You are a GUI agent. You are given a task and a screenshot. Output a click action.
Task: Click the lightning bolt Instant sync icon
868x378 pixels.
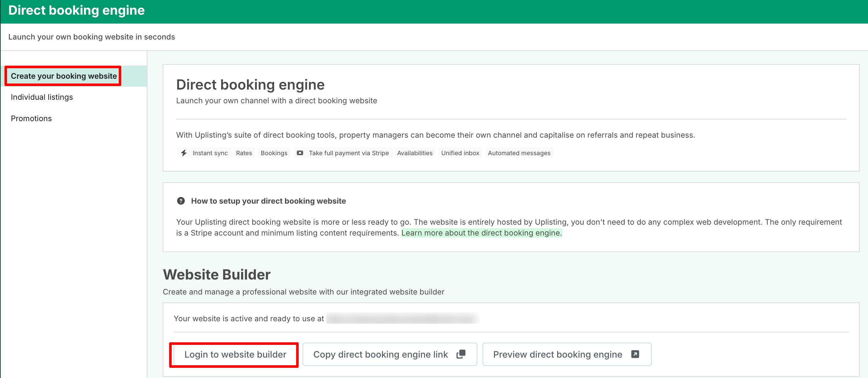(x=183, y=153)
